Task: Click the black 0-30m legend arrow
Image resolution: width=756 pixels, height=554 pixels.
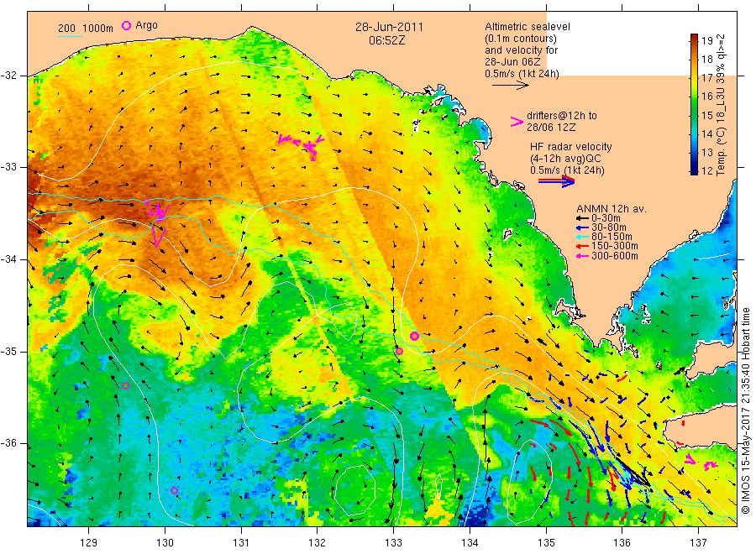Action: click(582, 219)
